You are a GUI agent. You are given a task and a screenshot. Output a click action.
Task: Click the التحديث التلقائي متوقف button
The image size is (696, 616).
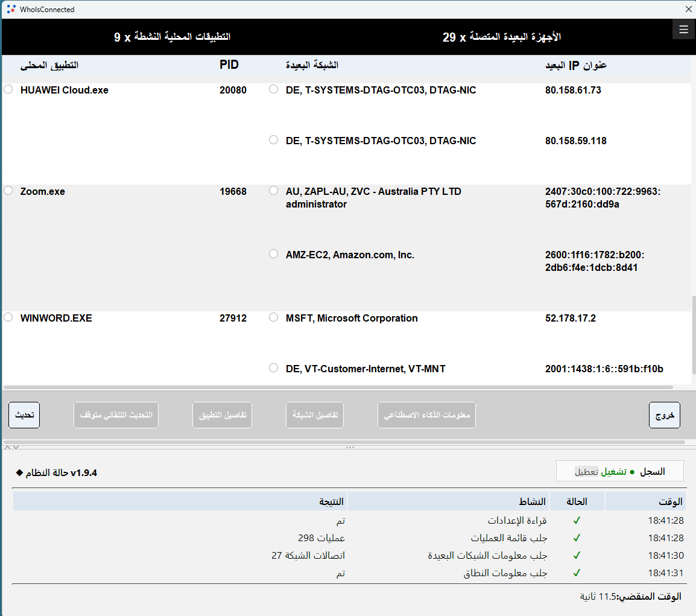pos(116,415)
